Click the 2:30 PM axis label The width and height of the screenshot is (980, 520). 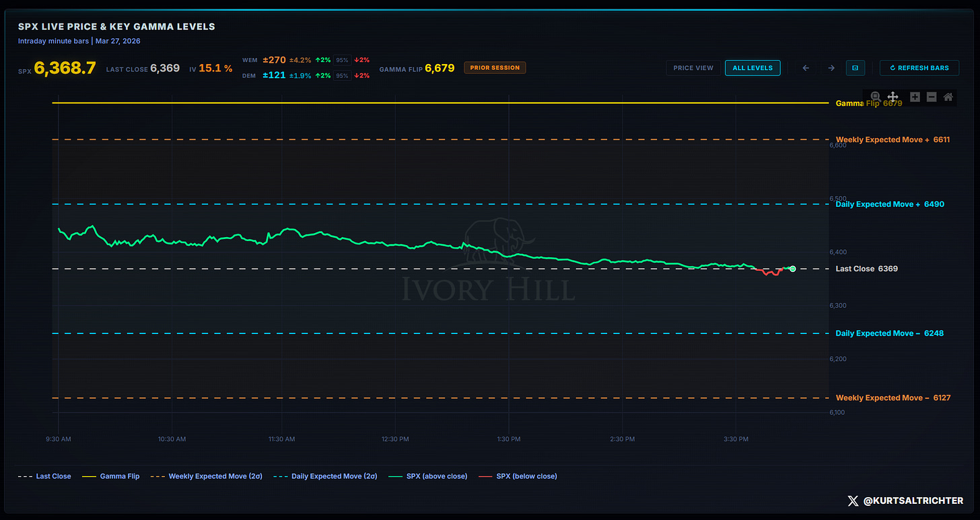click(x=622, y=439)
